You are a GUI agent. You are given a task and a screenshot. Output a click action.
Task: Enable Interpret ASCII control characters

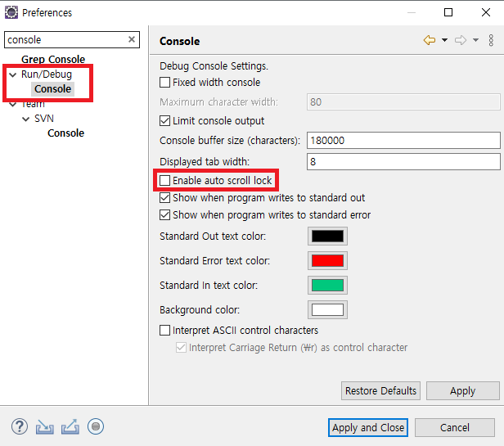165,331
